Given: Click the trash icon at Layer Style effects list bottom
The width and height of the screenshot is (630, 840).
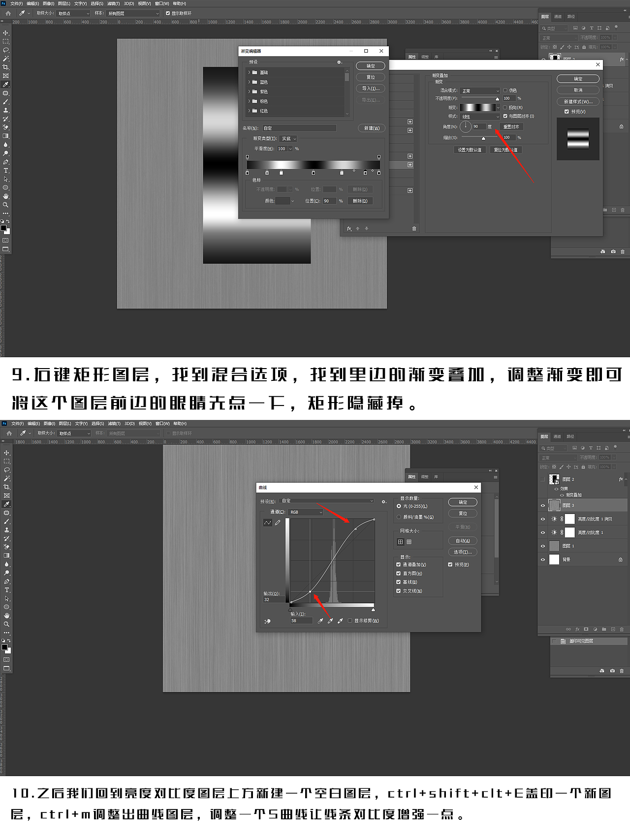Looking at the screenshot, I should (x=414, y=229).
